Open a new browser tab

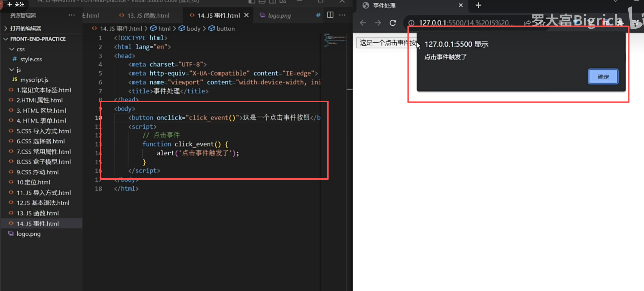click(x=478, y=5)
